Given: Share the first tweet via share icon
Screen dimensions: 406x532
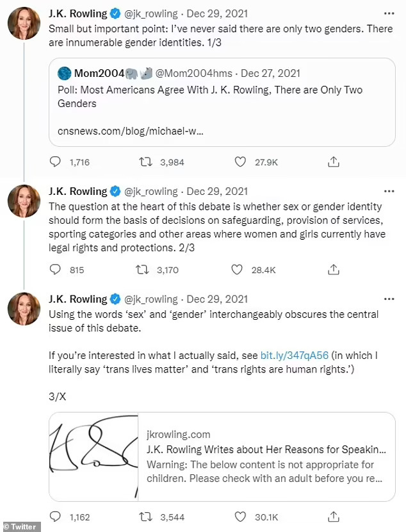Looking at the screenshot, I should (x=334, y=162).
